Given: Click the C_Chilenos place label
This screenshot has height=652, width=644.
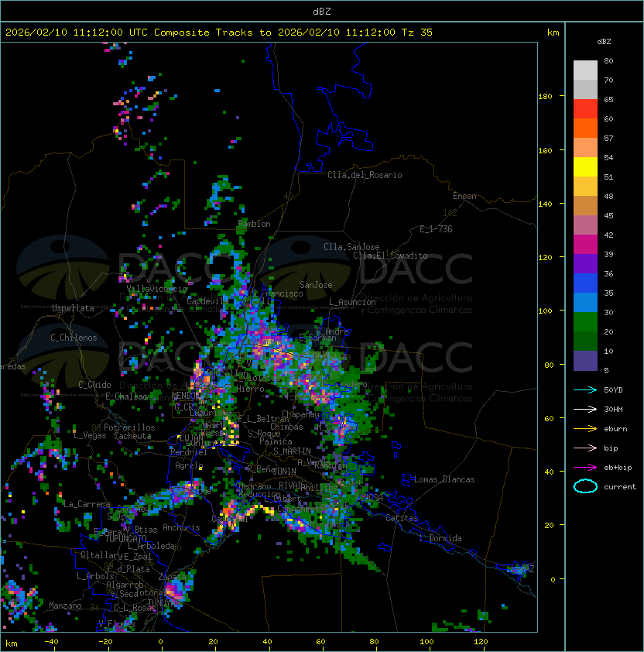Looking at the screenshot, I should (74, 338).
